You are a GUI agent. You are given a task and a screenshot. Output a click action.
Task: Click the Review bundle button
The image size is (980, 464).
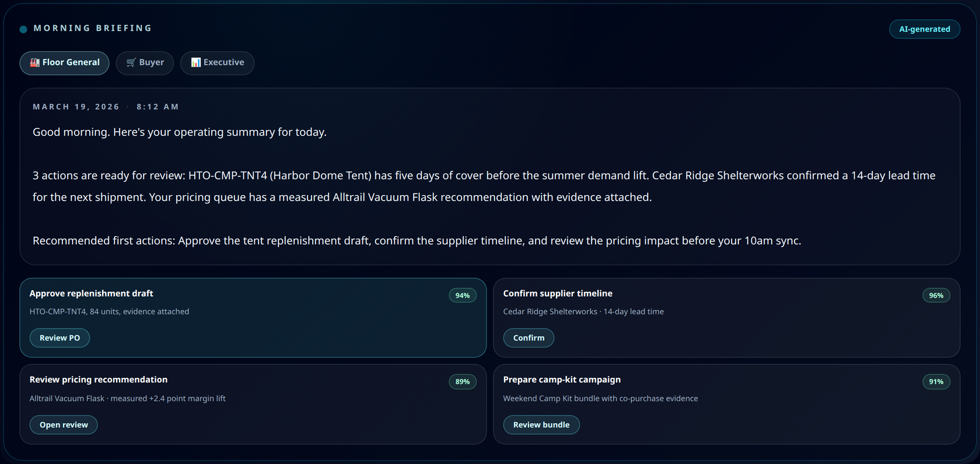[x=541, y=425]
